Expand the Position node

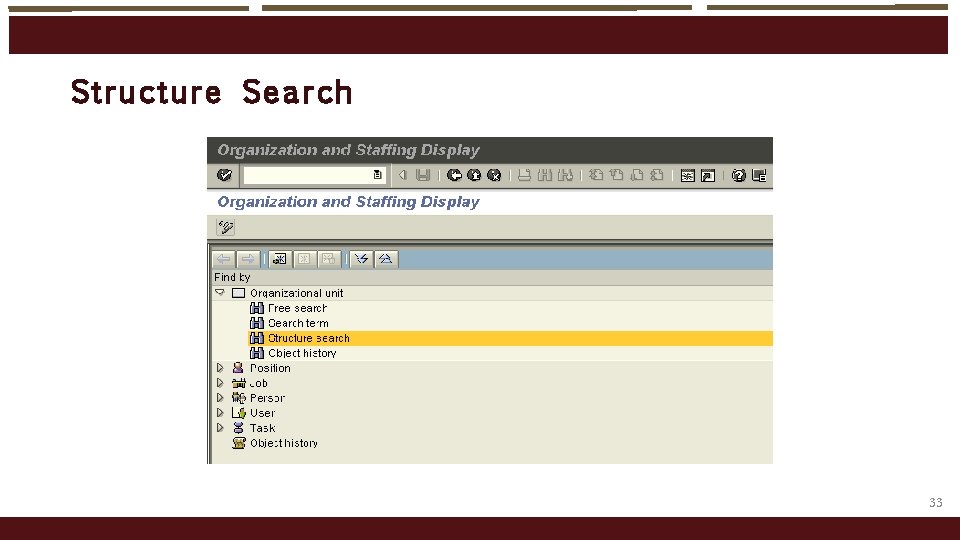pyautogui.click(x=220, y=368)
